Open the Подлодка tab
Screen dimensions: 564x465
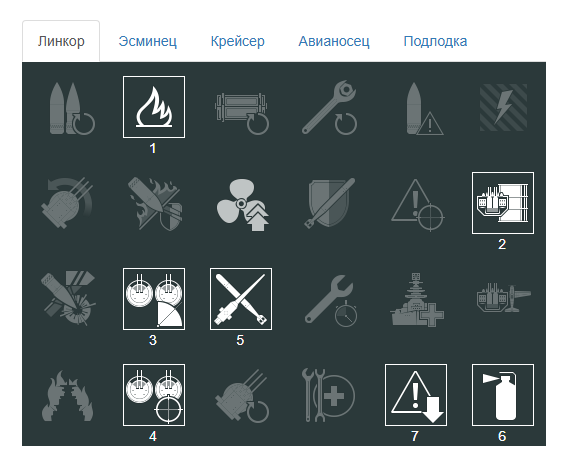click(x=435, y=41)
